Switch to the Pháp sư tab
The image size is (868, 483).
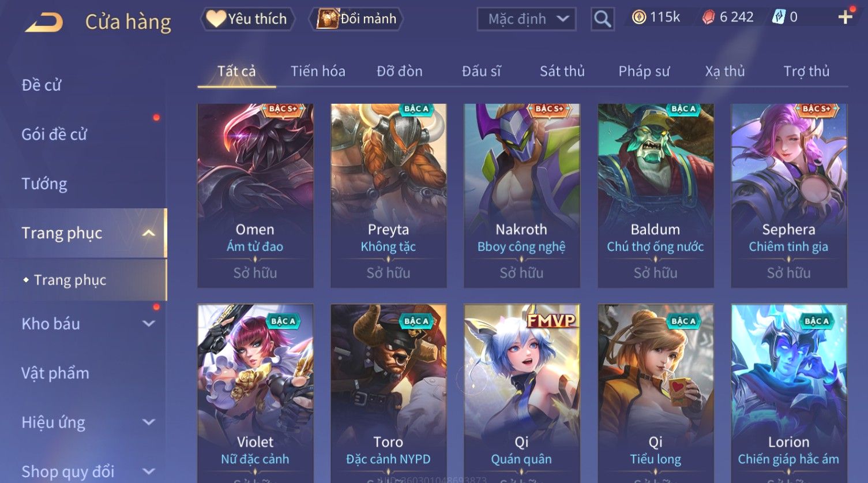(x=644, y=71)
